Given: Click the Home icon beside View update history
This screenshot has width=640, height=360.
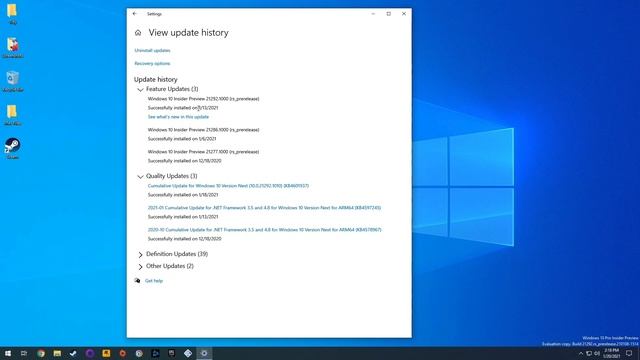Looking at the screenshot, I should (x=138, y=33).
